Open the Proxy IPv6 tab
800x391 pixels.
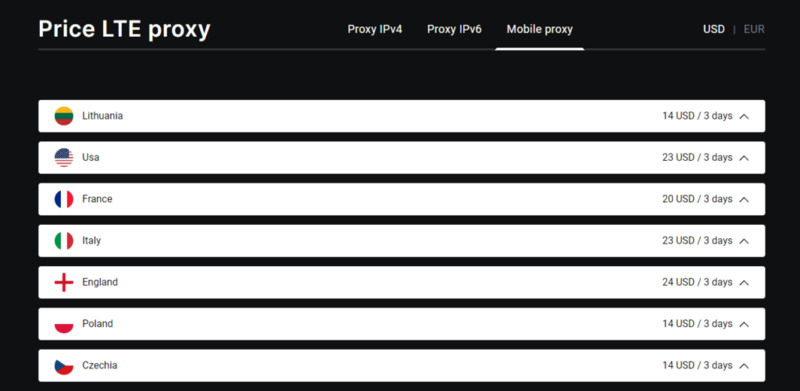pyautogui.click(x=454, y=29)
